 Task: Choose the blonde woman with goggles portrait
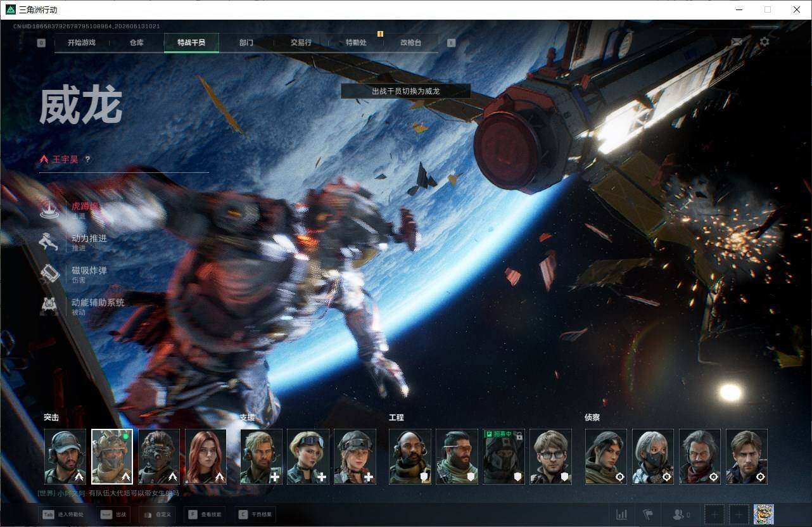308,457
